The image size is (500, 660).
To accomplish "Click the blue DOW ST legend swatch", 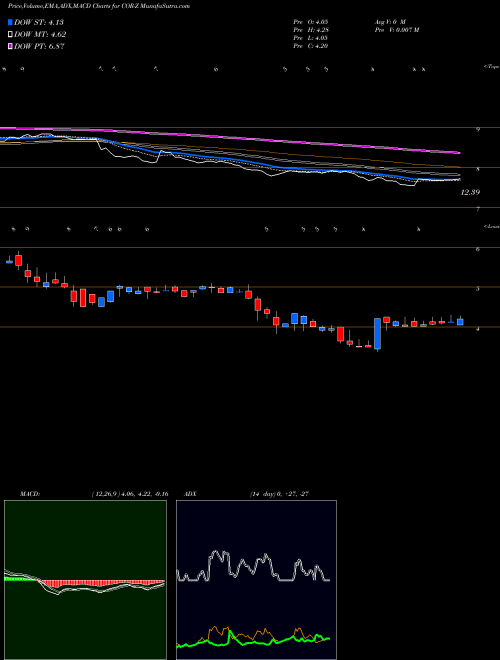I will (x=11, y=23).
